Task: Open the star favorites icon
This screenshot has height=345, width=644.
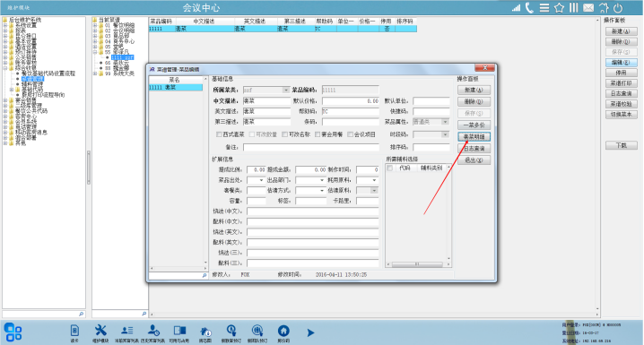Action: 559,8
